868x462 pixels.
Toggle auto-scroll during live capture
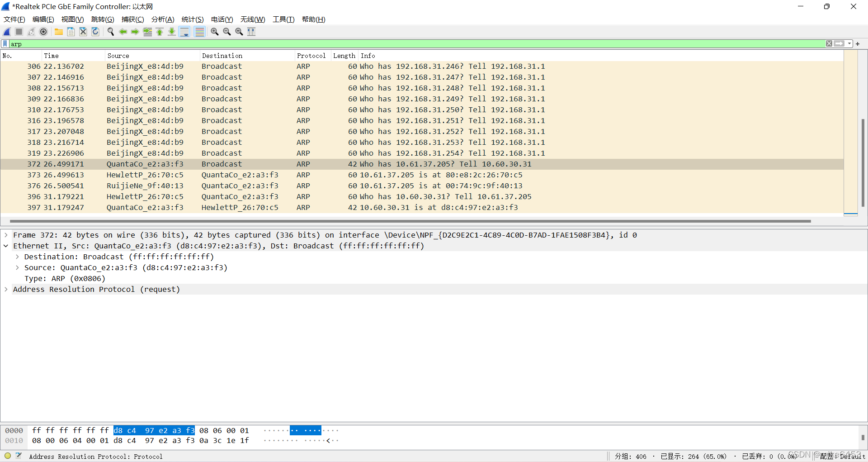[x=184, y=32]
